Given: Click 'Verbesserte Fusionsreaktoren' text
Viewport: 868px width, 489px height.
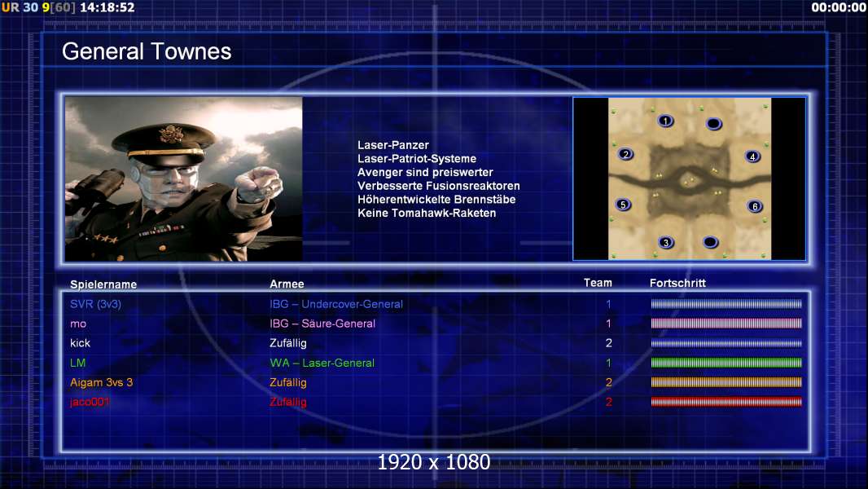Looking at the screenshot, I should [438, 186].
